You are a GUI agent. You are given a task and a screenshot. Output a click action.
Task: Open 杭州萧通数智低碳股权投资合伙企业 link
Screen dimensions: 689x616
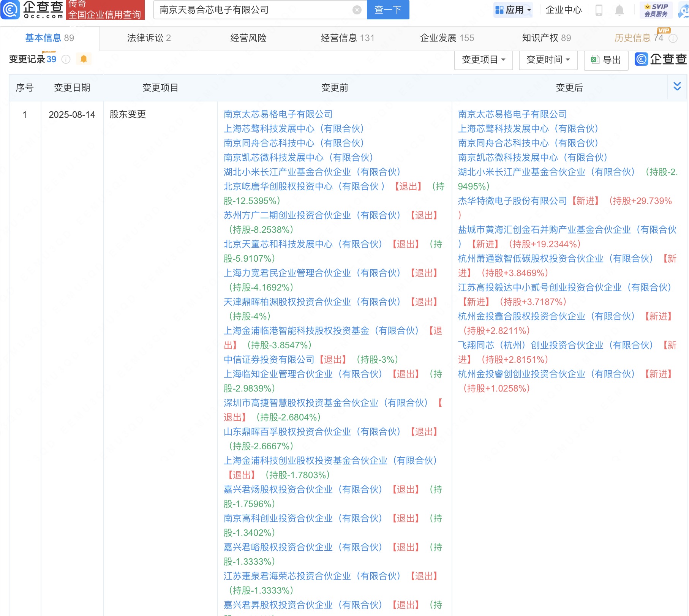coord(556,259)
